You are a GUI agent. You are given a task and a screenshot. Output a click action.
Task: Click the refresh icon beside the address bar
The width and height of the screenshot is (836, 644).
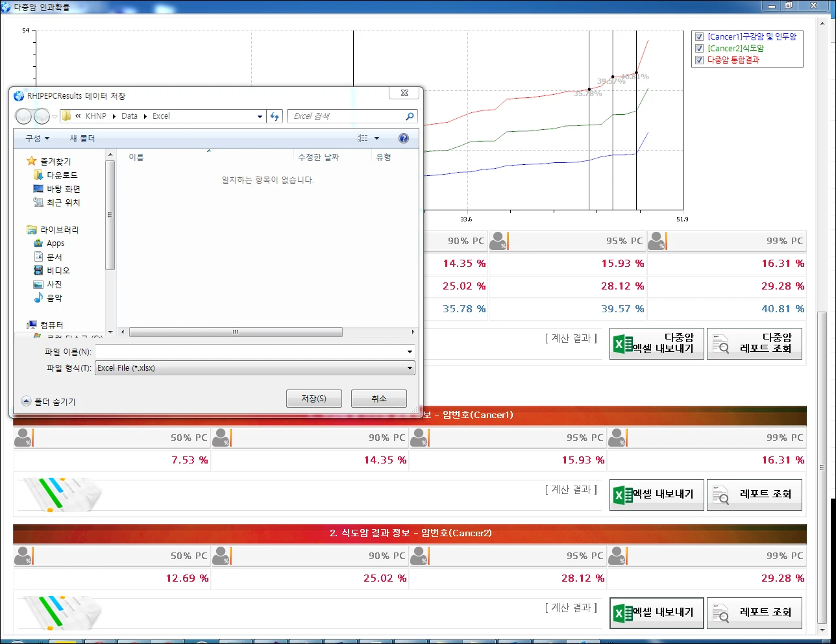(275, 116)
